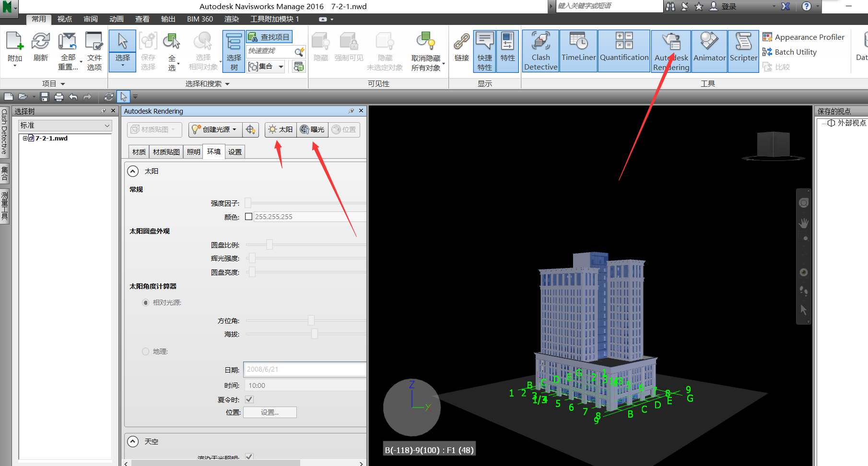Expand the 选择和搜索 panel dropdown
This screenshot has width=868, height=466.
point(208,84)
